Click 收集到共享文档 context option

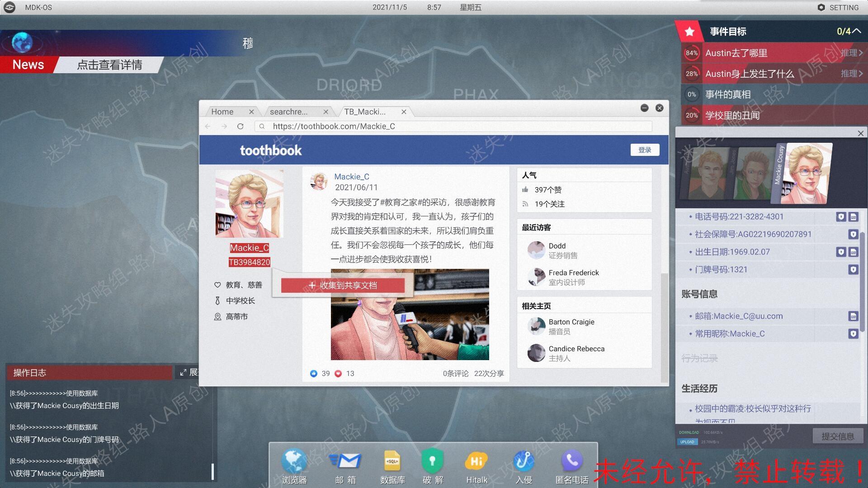[343, 285]
